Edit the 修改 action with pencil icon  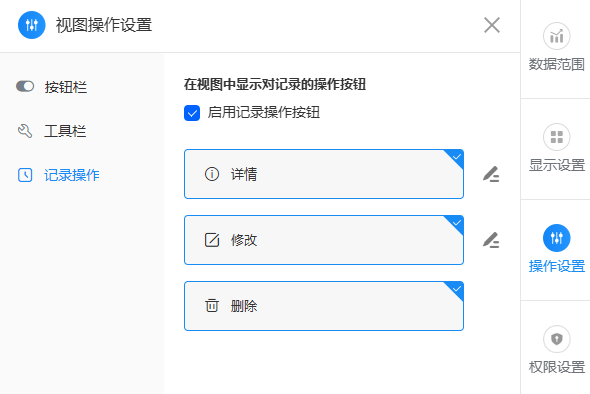point(491,240)
